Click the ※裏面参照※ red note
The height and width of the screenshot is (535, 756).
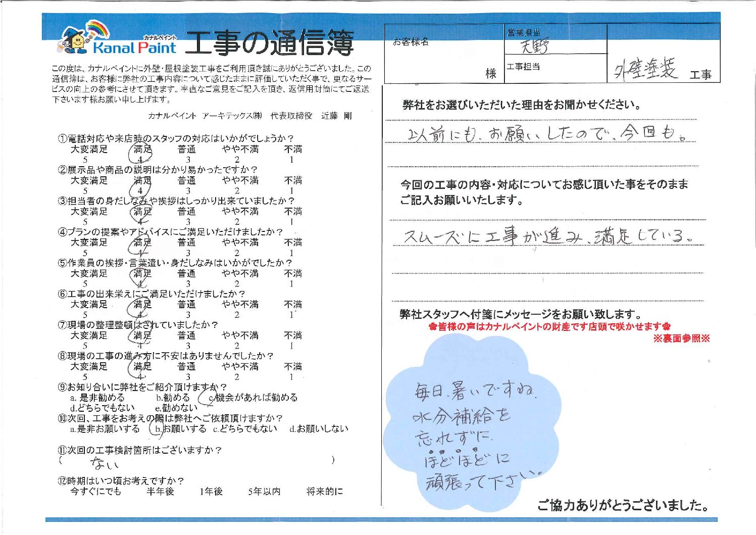(681, 338)
